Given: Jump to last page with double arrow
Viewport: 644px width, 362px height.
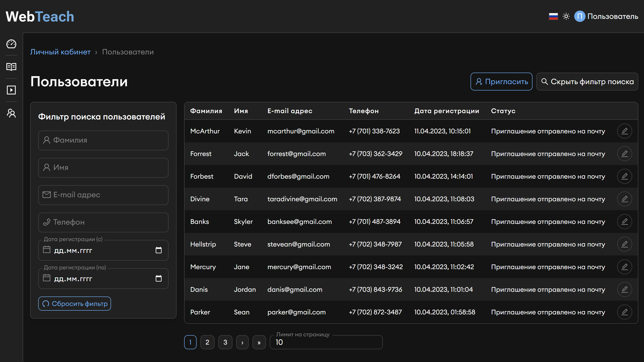Looking at the screenshot, I should (259, 342).
